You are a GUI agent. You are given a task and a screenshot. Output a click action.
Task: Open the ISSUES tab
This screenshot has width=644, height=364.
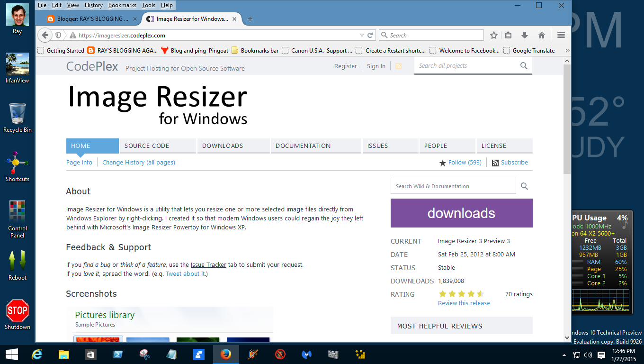[x=391, y=146]
